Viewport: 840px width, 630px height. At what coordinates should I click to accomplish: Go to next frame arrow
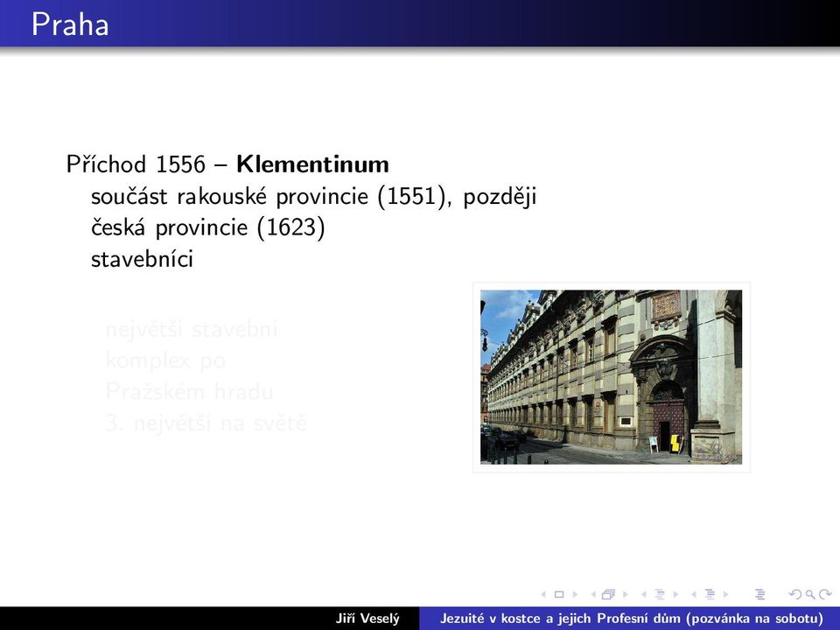tap(625, 594)
